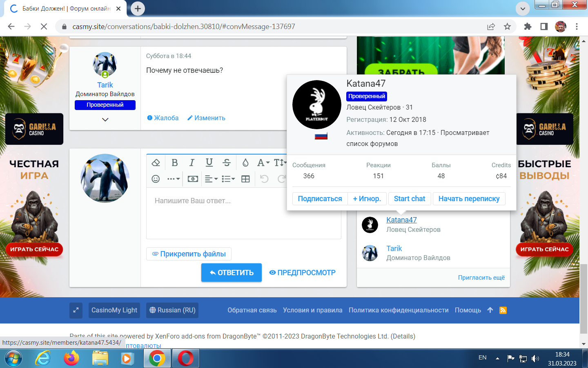Screen dimensions: 588x368
Task: Bookmark this page with the star icon
Action: coord(507,27)
